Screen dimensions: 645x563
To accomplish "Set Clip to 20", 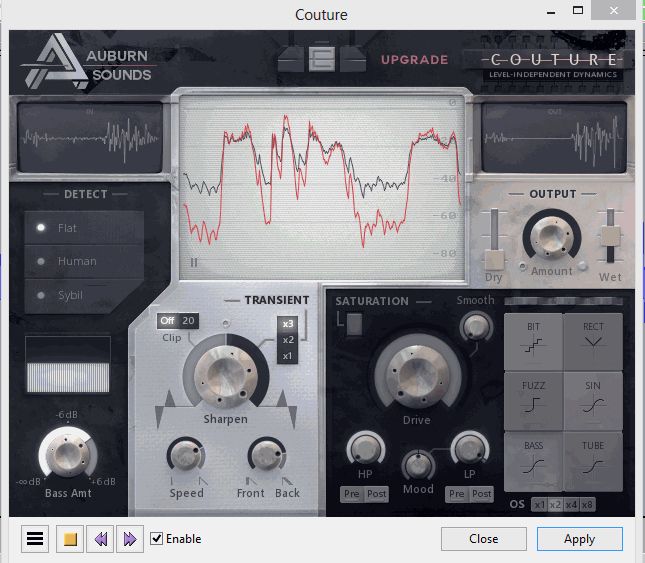I will [188, 321].
